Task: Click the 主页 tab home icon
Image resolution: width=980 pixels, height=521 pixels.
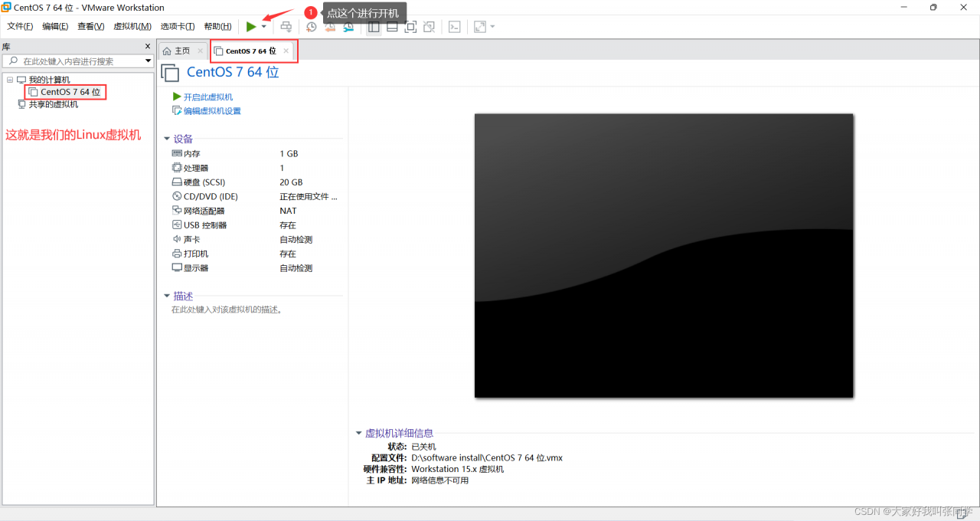Action: (x=167, y=51)
